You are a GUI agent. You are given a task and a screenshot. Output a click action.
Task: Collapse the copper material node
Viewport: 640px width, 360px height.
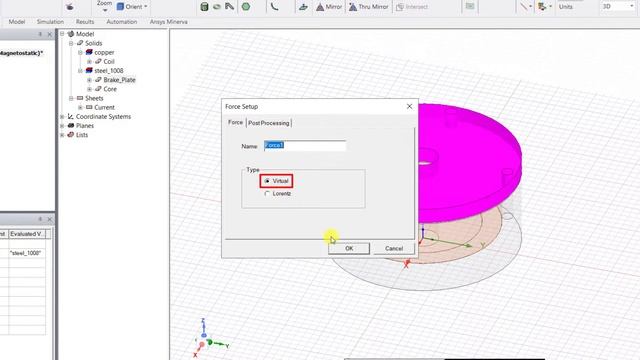click(x=80, y=52)
